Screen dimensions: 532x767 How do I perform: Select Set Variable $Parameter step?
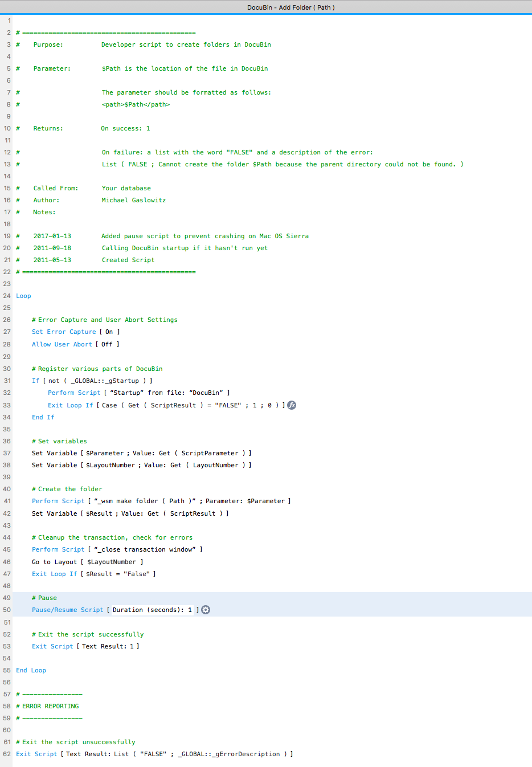(x=141, y=453)
